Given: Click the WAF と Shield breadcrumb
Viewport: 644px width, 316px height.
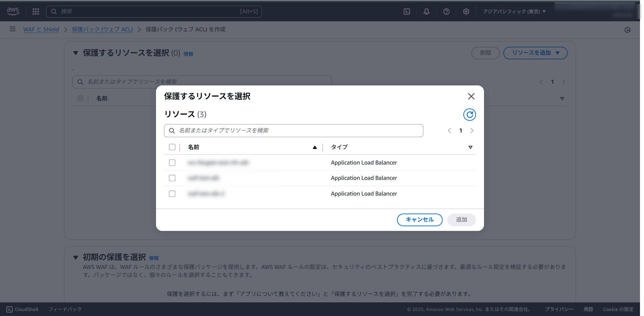Looking at the screenshot, I should click(x=41, y=29).
